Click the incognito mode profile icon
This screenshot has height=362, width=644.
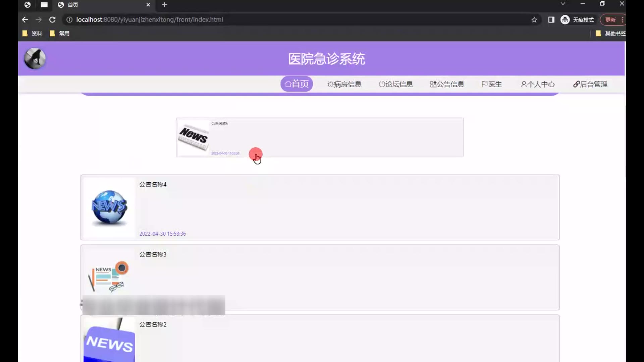(565, 20)
